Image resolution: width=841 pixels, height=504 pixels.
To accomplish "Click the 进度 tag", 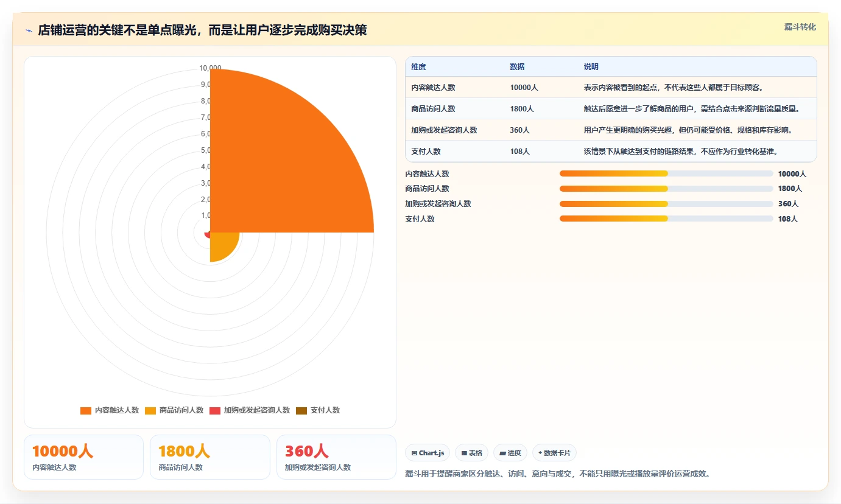I will click(x=510, y=453).
